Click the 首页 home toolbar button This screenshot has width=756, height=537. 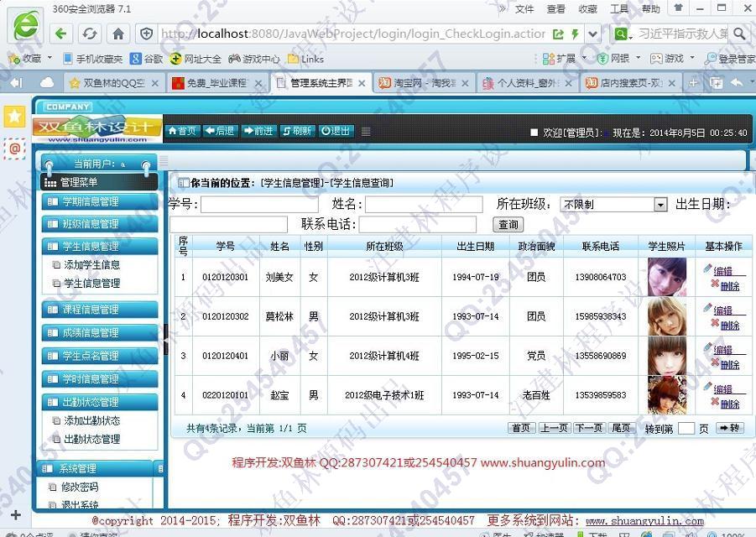tap(182, 131)
